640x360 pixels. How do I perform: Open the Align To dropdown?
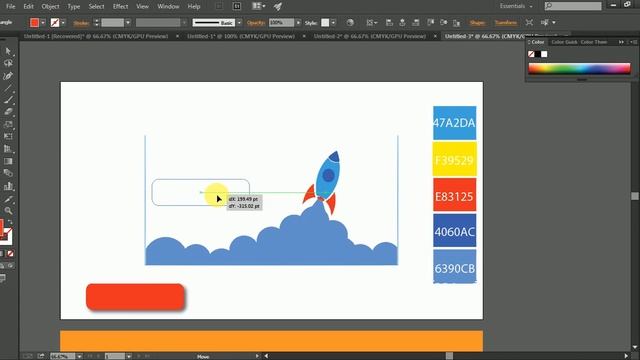coord(371,23)
